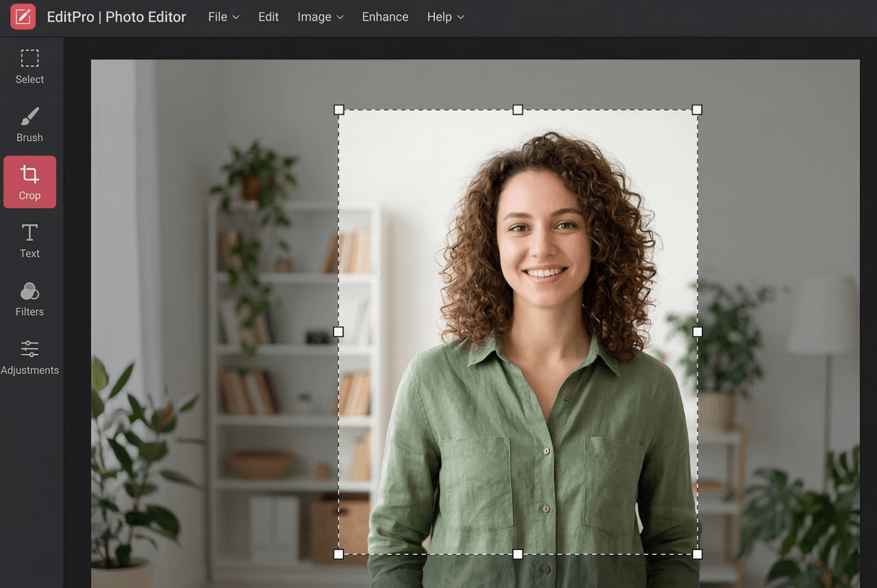The width and height of the screenshot is (877, 588).
Task: Click the top-center crop edge handle
Action: (518, 110)
